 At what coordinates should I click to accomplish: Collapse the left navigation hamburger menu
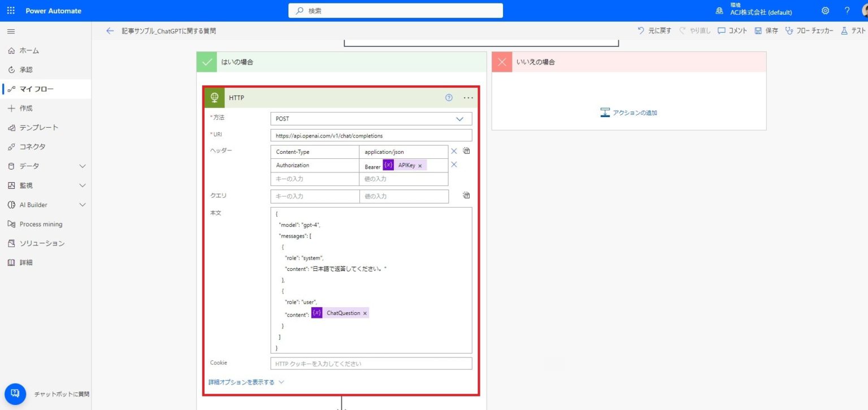(11, 31)
